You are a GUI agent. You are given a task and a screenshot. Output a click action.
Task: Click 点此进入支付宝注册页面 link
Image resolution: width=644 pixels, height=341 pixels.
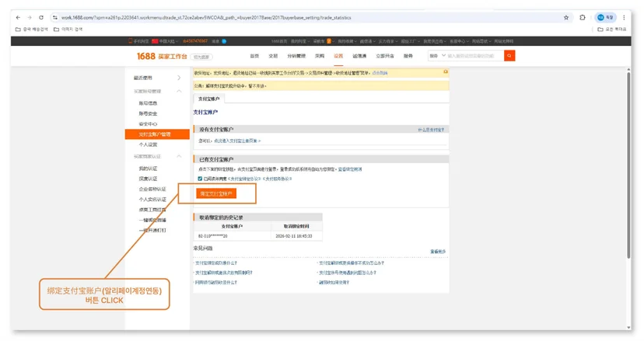[x=237, y=141]
